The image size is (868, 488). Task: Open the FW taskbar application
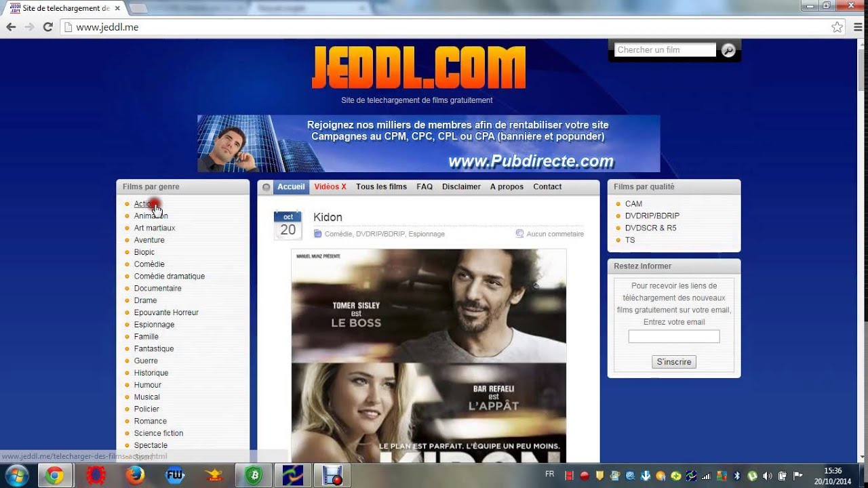tap(175, 476)
